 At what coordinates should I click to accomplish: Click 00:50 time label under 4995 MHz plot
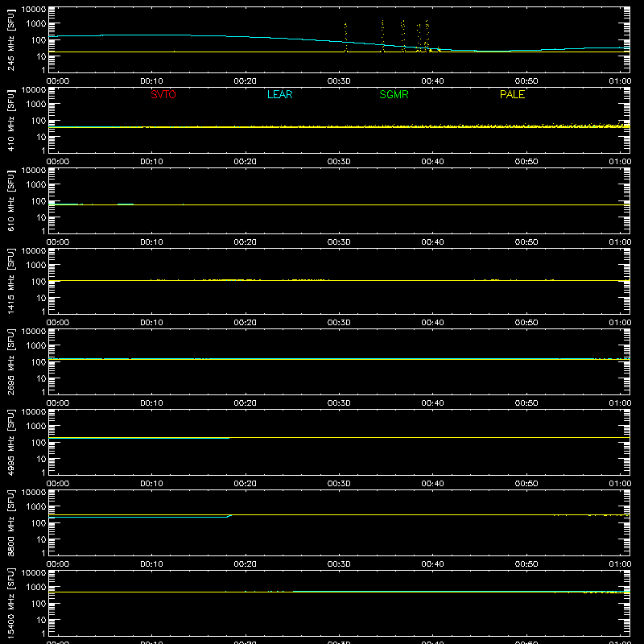tap(526, 484)
